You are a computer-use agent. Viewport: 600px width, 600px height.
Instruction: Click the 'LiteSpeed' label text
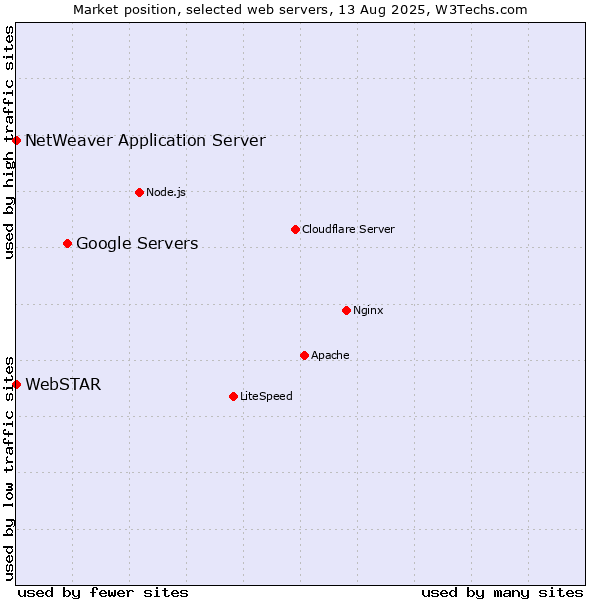coord(266,396)
